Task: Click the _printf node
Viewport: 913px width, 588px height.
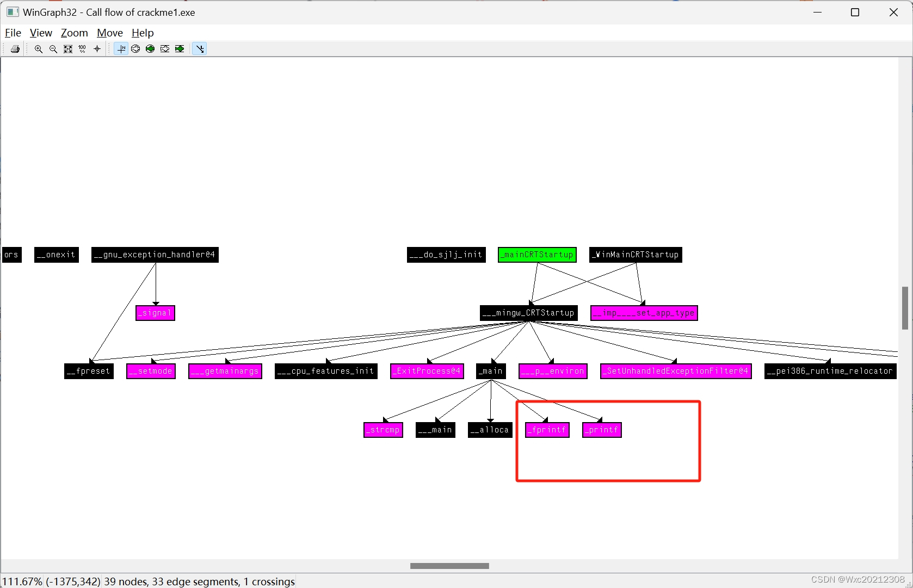Action: (x=602, y=430)
